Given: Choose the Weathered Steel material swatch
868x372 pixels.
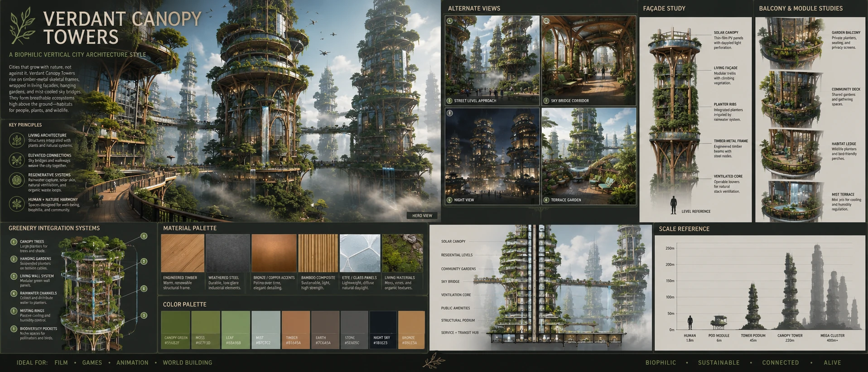Looking at the screenshot, I should (228, 253).
